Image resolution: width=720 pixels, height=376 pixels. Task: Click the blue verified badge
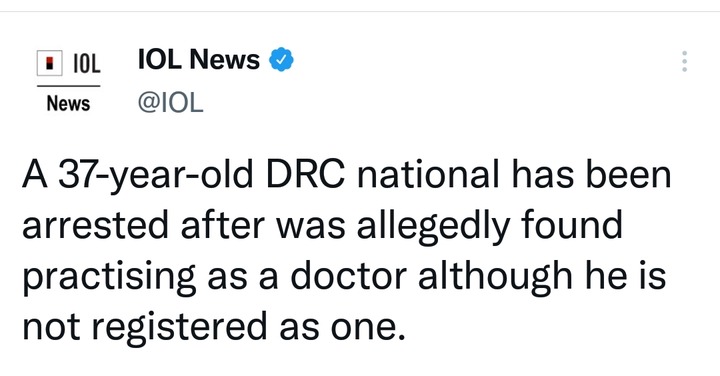(x=281, y=60)
